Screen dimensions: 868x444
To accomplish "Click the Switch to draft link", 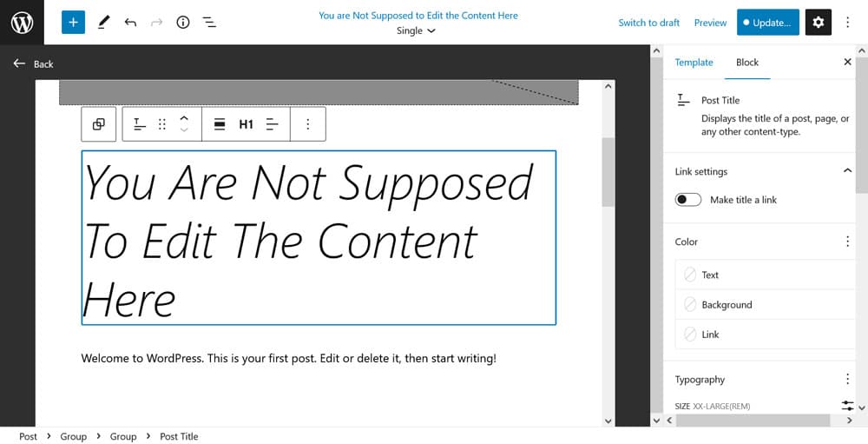I will point(648,23).
